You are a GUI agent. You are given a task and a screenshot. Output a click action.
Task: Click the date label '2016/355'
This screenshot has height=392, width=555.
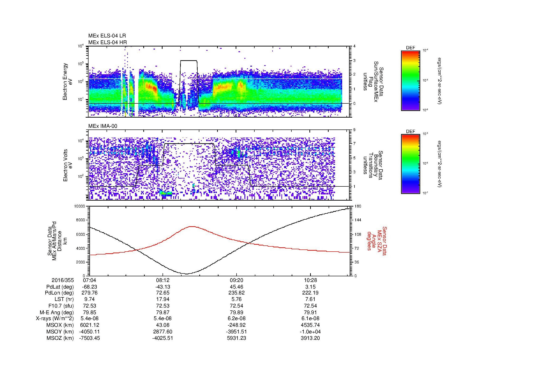(63, 280)
